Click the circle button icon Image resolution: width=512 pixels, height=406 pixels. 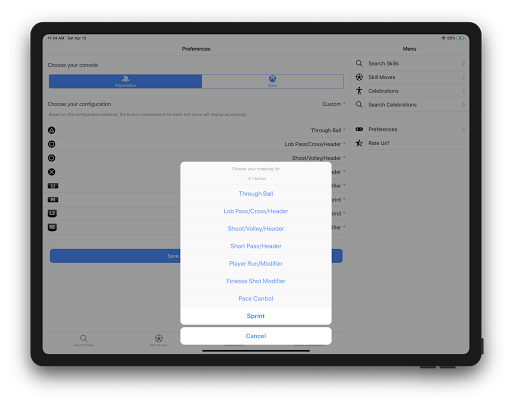tap(52, 158)
